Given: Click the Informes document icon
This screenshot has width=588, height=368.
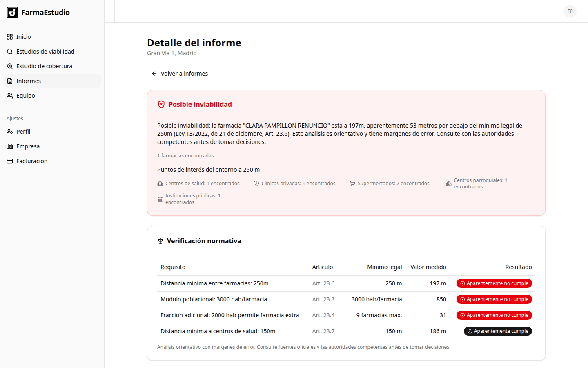Looking at the screenshot, I should (9, 81).
